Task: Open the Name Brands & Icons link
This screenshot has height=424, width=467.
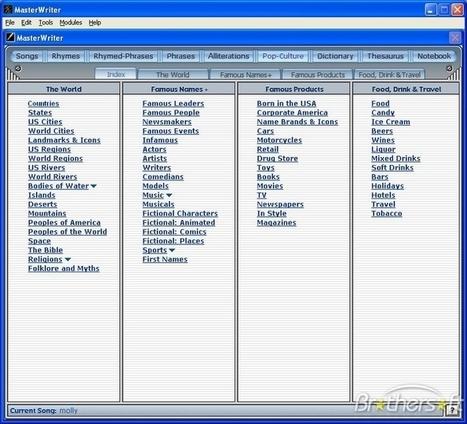Action: (x=297, y=122)
